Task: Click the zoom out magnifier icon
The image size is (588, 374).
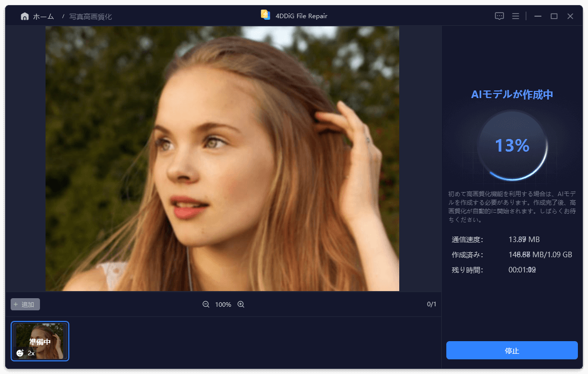Action: point(206,304)
